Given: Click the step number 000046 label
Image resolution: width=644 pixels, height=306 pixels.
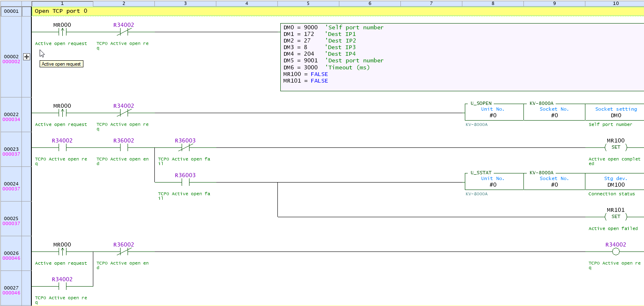Looking at the screenshot, I should tap(11, 258).
